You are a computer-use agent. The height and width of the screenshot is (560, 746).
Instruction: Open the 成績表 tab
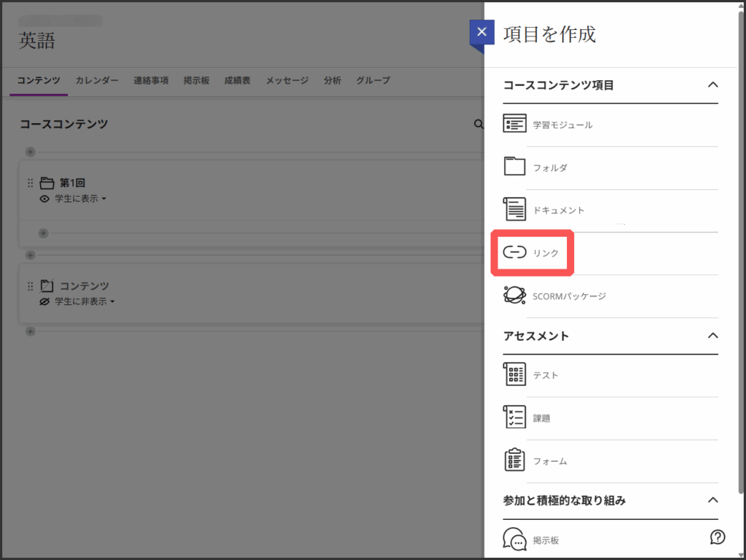click(237, 81)
